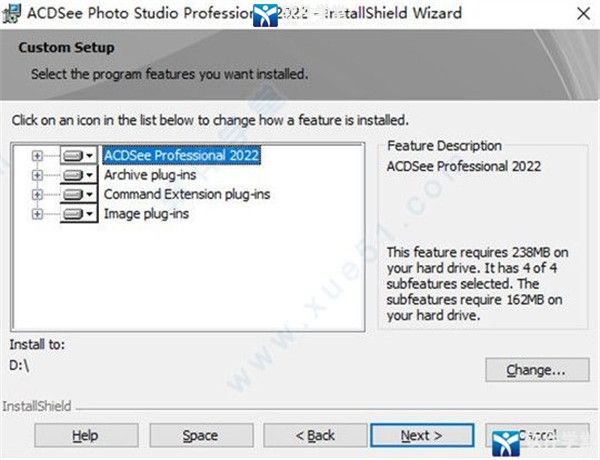Expand the Archive plug-ins tree node
The height and width of the screenshot is (460, 600).
pos(37,175)
